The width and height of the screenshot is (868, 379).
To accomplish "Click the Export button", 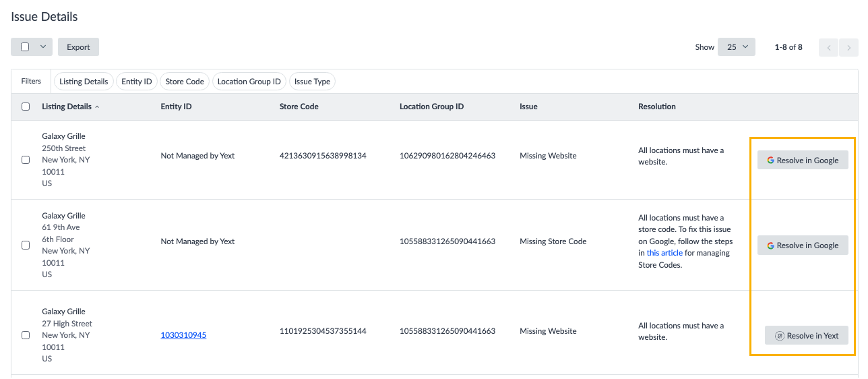I will tap(78, 47).
